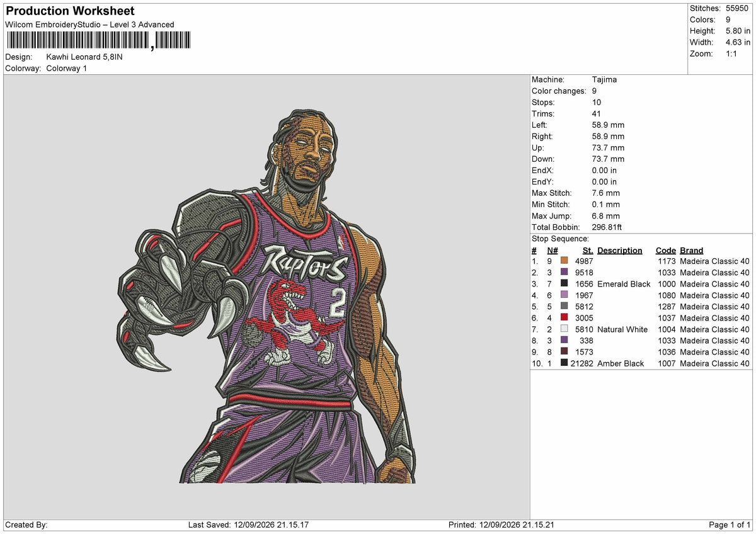
Task: Click the purple swatch in stop row 2
Action: tap(564, 272)
